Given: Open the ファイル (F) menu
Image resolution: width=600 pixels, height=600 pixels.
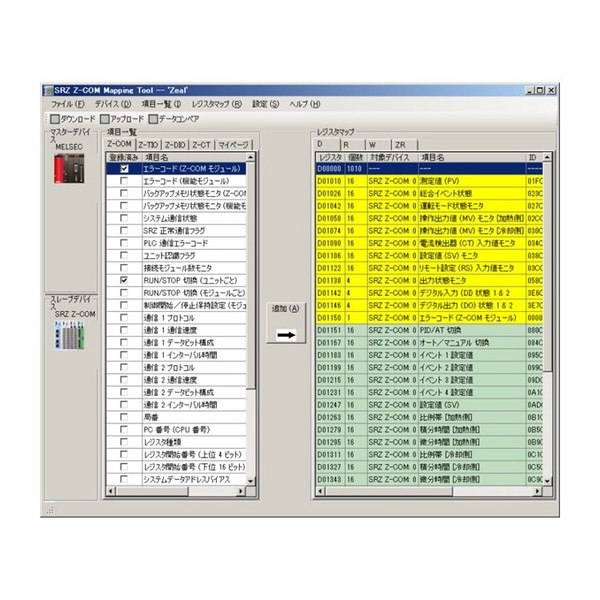Looking at the screenshot, I should pyautogui.click(x=68, y=104).
